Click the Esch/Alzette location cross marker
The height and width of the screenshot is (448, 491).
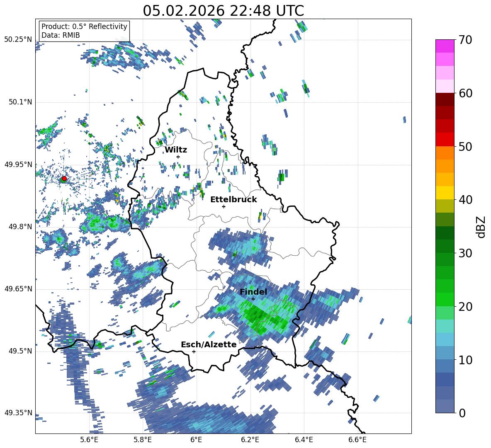194,351
